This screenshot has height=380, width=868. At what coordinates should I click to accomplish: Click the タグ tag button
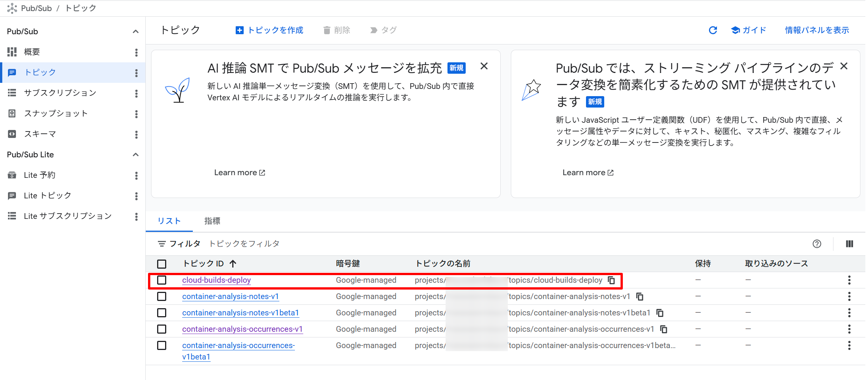[383, 30]
